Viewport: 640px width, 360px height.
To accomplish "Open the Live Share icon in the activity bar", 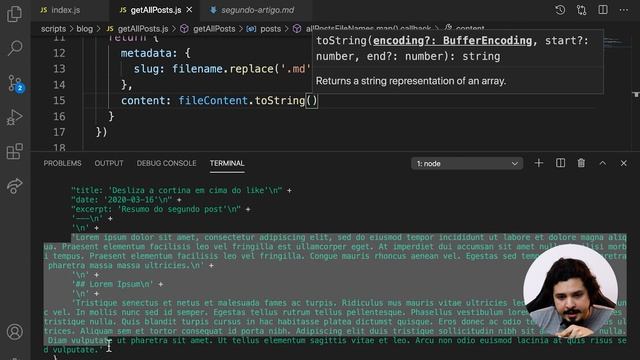I will [15, 186].
